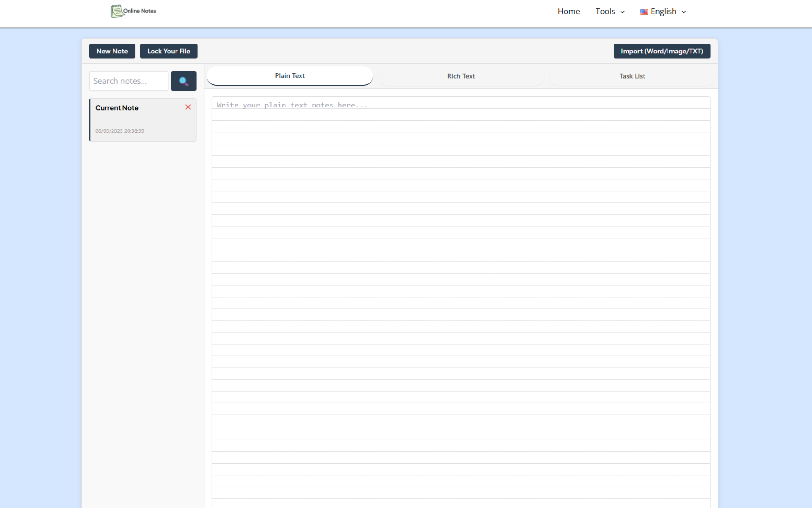Create a New Note
The image size is (812, 508).
[112, 51]
